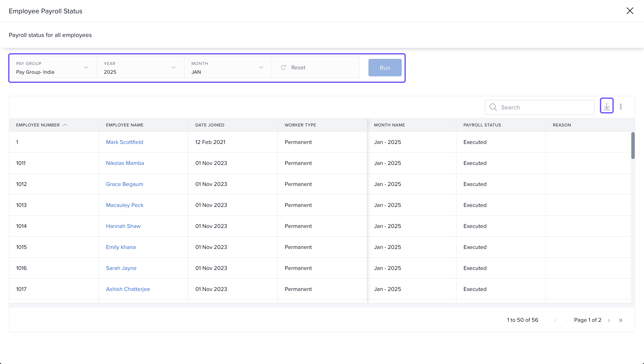Image resolution: width=644 pixels, height=364 pixels.
Task: Sort by Employee Number ascending arrow
Action: click(x=65, y=125)
